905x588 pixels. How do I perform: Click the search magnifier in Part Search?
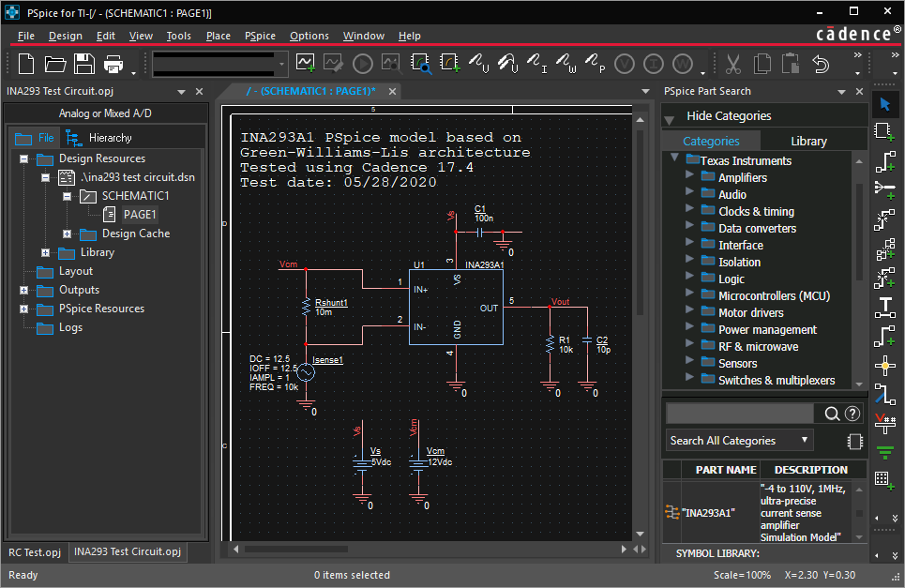tap(831, 414)
